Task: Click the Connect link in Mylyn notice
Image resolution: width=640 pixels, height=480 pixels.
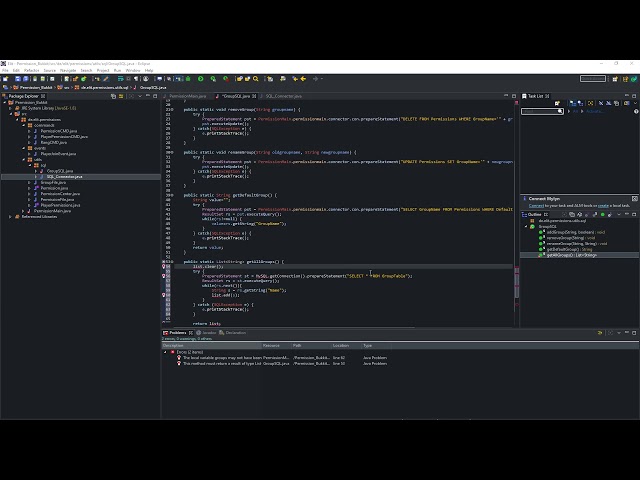Action: tap(536, 206)
